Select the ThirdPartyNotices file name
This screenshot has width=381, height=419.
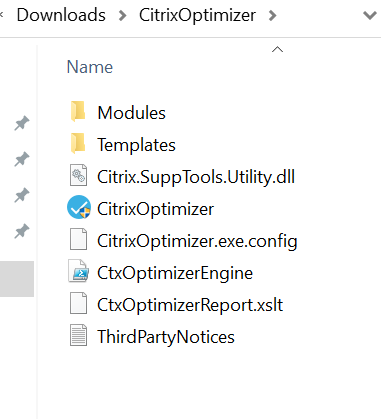pos(166,337)
